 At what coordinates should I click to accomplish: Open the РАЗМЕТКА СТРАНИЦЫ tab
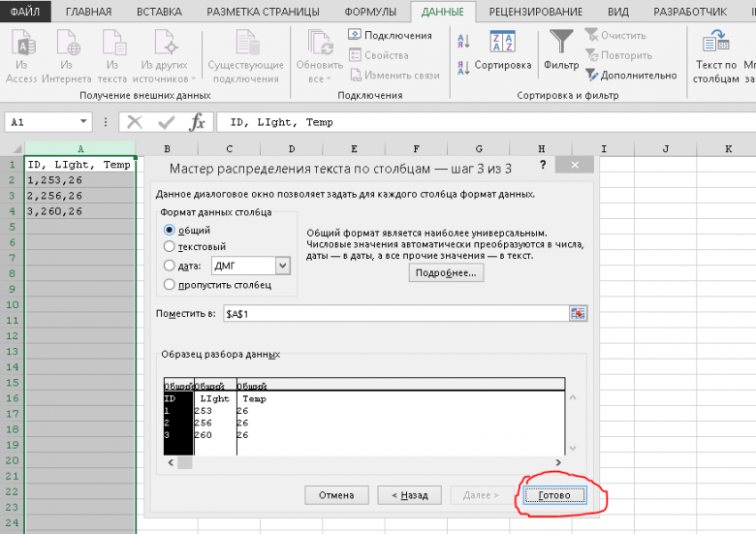pos(264,12)
